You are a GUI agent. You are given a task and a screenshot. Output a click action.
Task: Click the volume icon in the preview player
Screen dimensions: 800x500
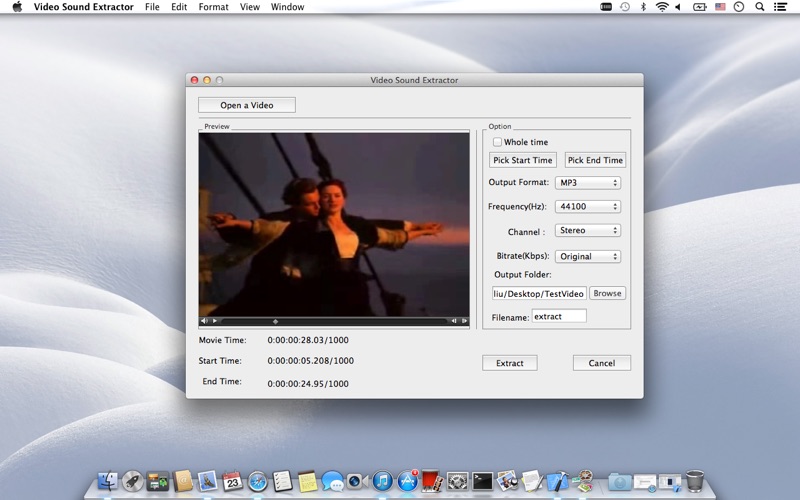click(204, 321)
